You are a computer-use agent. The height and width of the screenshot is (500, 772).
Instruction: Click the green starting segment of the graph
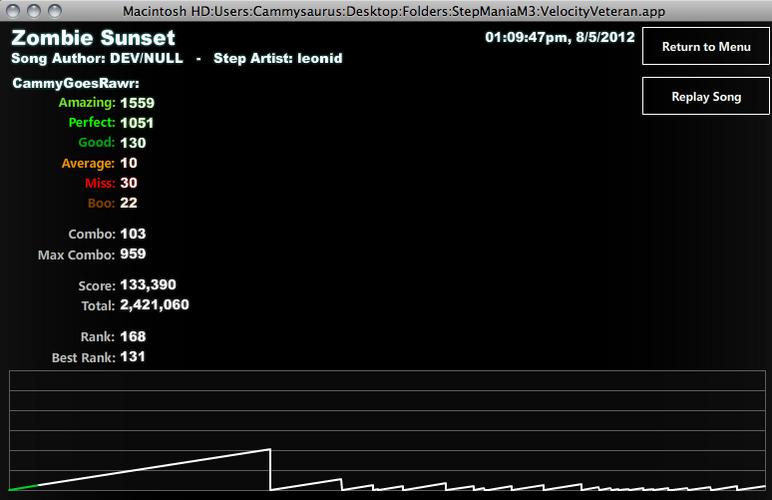(x=23, y=487)
